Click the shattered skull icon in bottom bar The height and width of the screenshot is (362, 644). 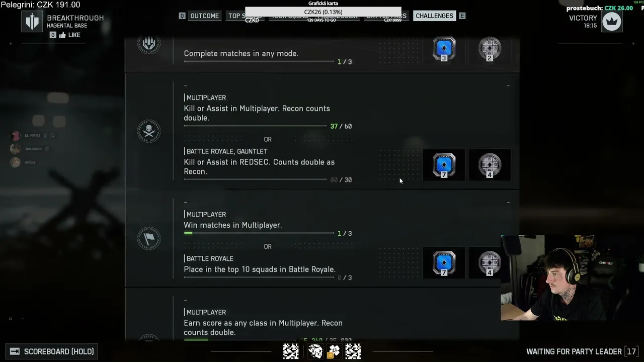[315, 351]
